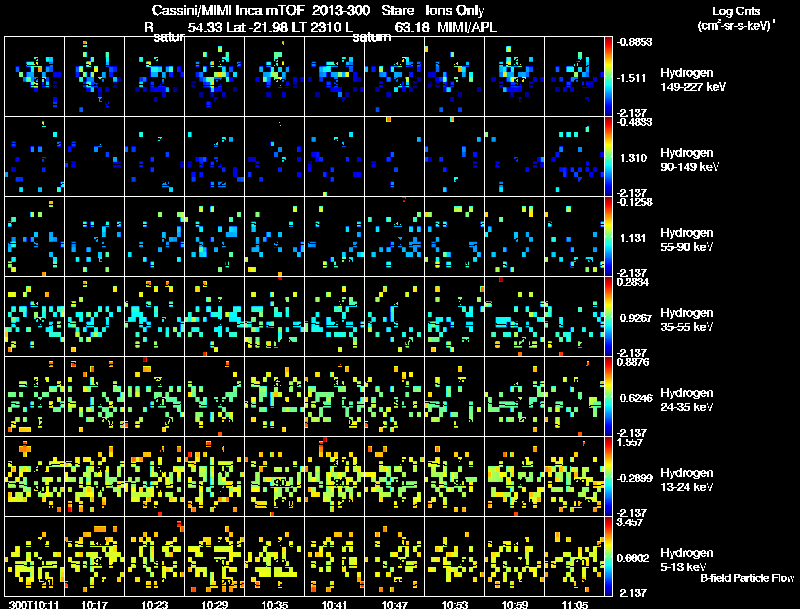Screen dimensions: 800x609
Task: Click the color bar next to 35-55 keV
Action: pos(608,316)
